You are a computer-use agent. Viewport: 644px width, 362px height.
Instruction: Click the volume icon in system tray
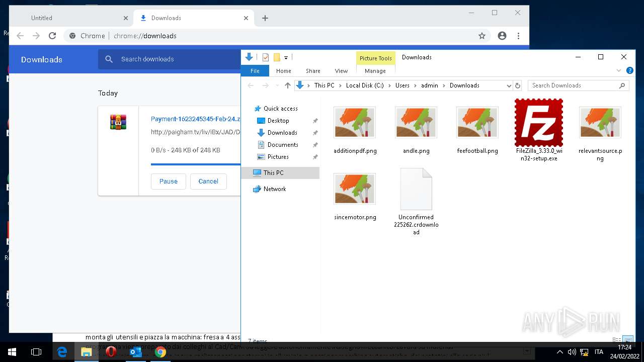(x=572, y=352)
